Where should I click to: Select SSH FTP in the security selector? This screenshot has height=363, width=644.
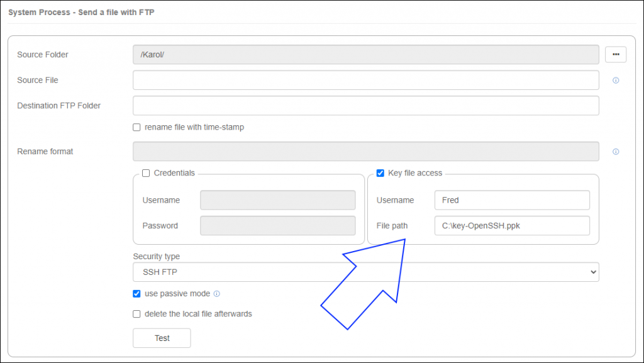point(365,272)
